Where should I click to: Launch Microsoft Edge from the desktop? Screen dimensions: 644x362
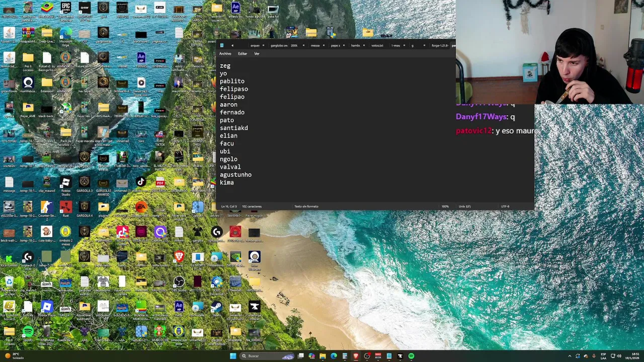[65, 35]
